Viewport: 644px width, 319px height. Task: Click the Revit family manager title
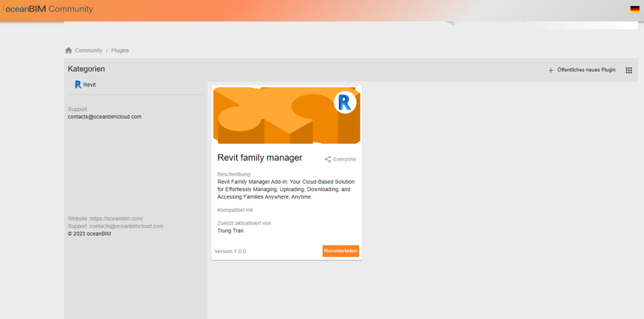(x=259, y=157)
